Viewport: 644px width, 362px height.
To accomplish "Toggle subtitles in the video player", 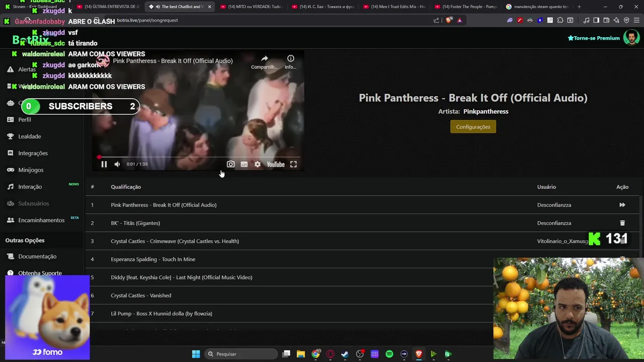I will click(x=244, y=164).
